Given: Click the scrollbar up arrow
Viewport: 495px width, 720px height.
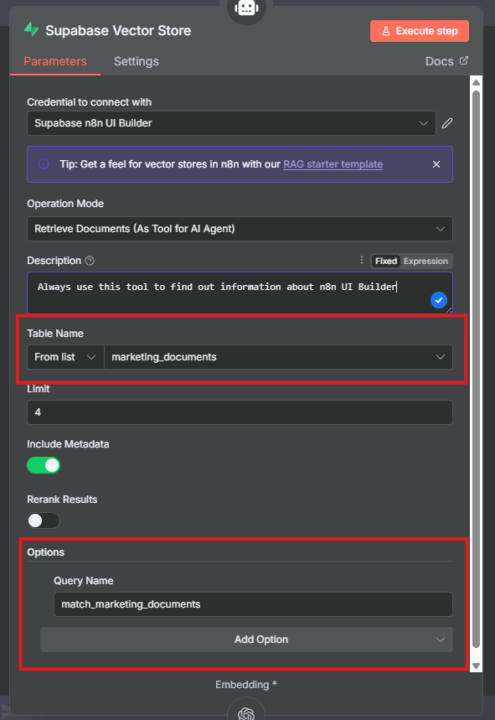Looking at the screenshot, I should click(x=476, y=83).
